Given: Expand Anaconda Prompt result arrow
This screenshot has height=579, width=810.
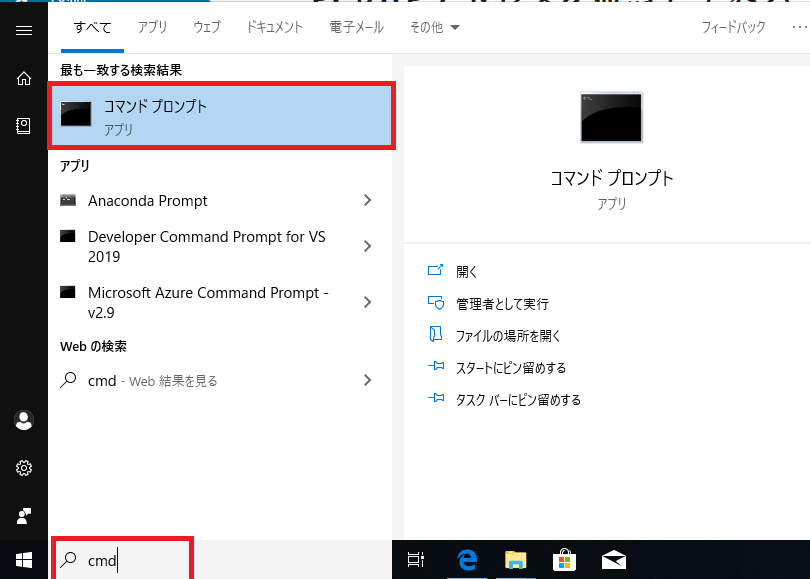Looking at the screenshot, I should click(x=367, y=200).
